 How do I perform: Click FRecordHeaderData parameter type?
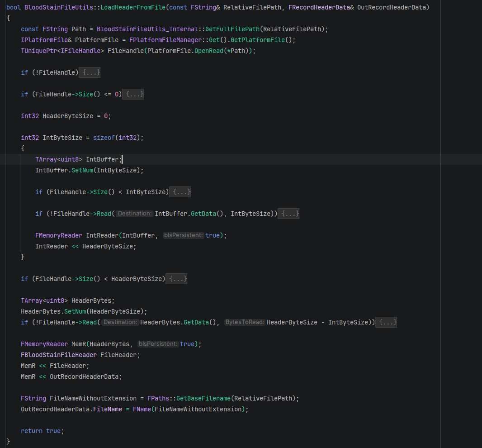click(x=319, y=7)
